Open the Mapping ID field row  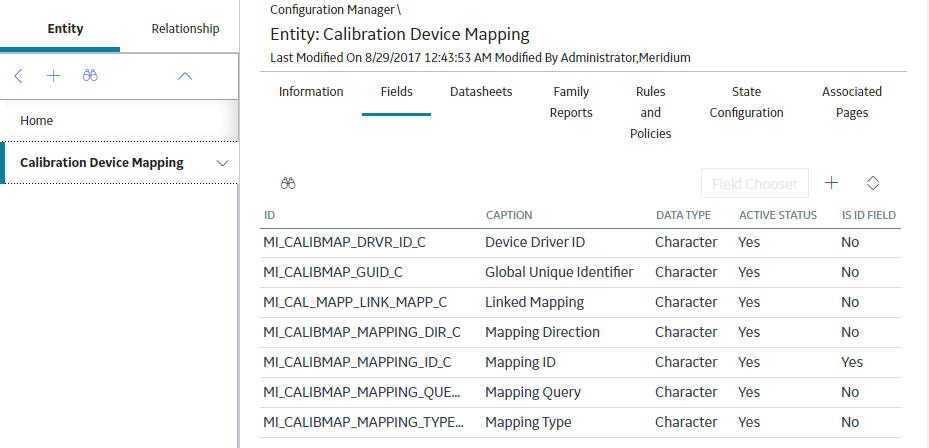tap(581, 362)
